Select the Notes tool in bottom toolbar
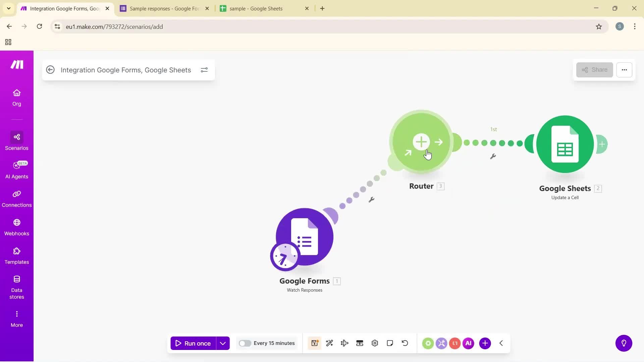 click(x=390, y=343)
